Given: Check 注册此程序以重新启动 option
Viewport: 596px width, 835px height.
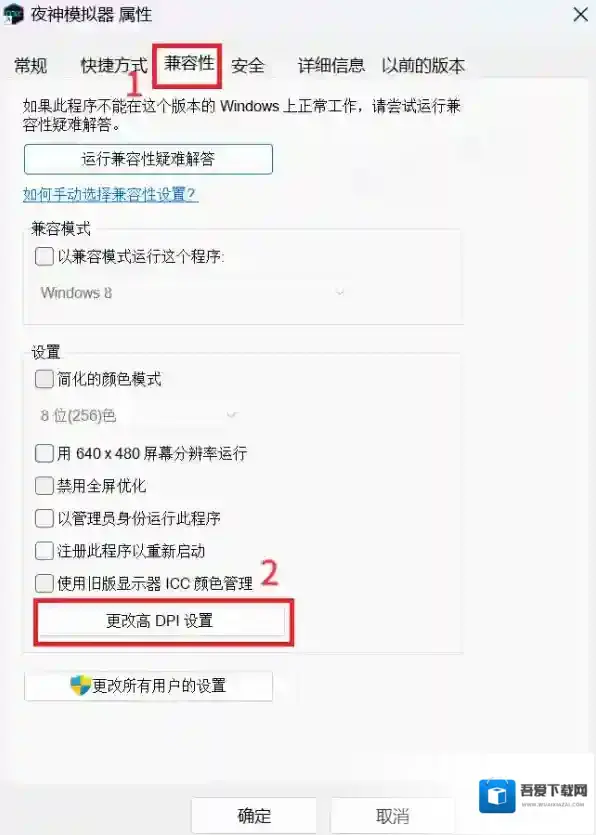Looking at the screenshot, I should point(44,551).
